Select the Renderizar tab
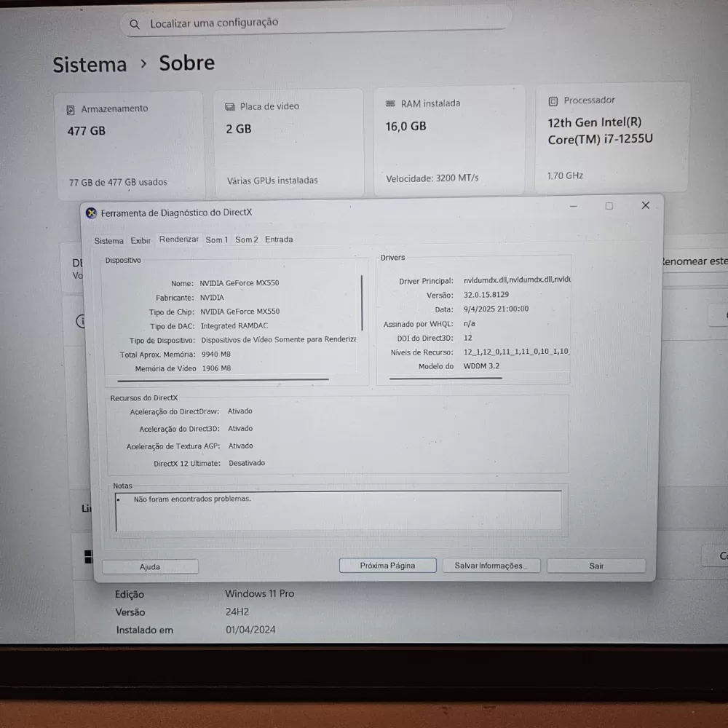728x728 pixels. click(x=178, y=239)
